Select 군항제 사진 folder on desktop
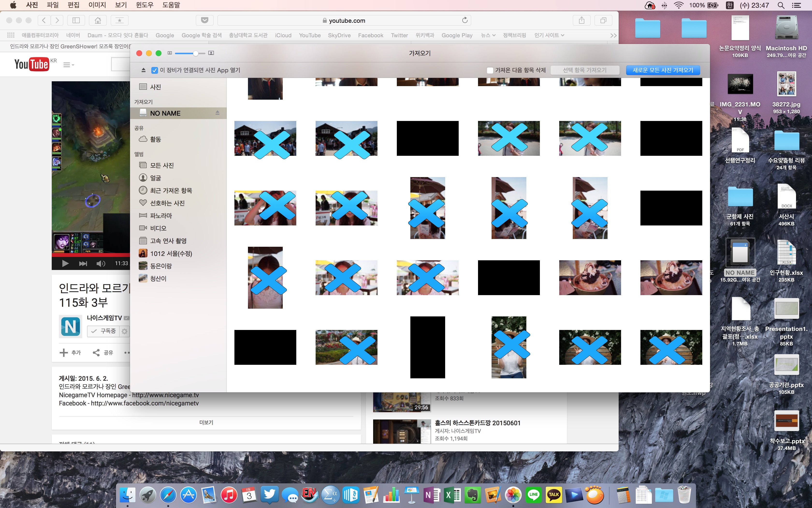Viewport: 812px width, 508px height. 740,206
